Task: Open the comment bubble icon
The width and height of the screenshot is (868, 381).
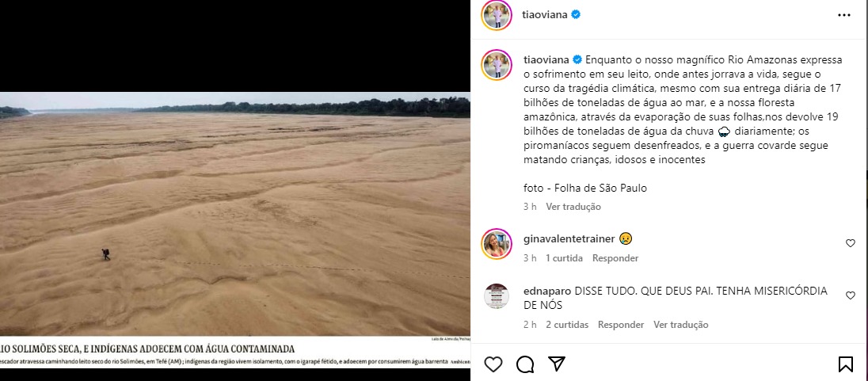Action: coord(525,364)
